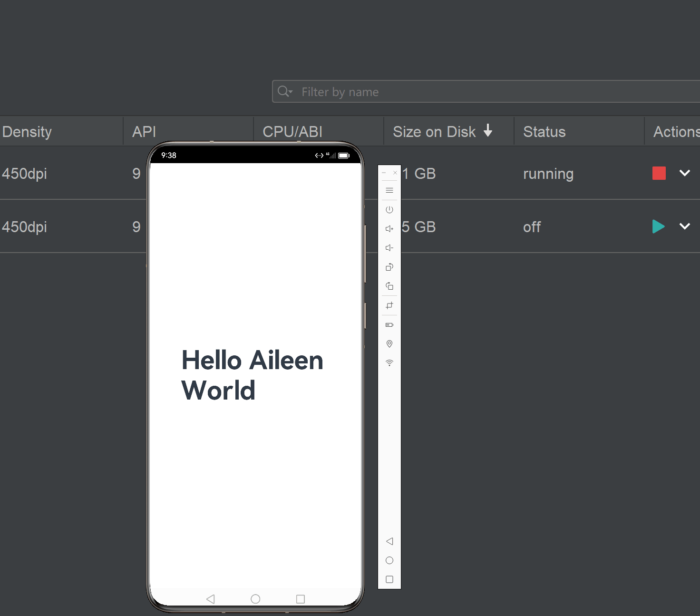
Task: Tap the Hello Aileen World text
Action: (252, 375)
